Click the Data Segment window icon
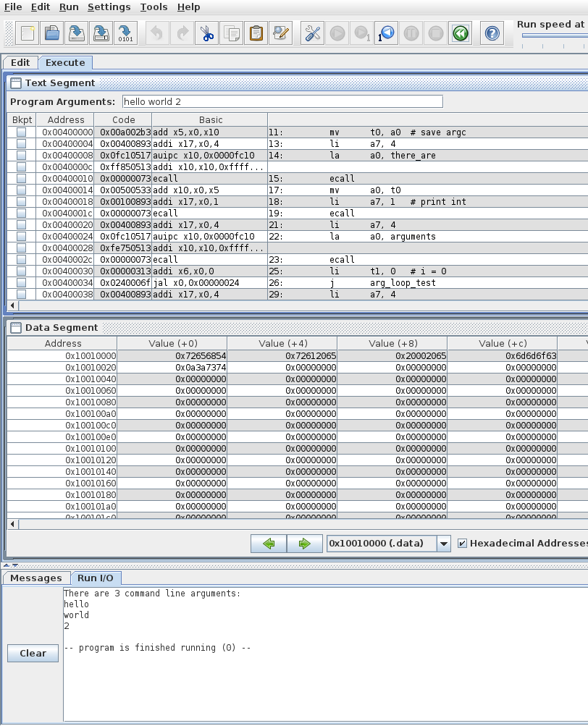588x726 pixels. click(x=16, y=328)
